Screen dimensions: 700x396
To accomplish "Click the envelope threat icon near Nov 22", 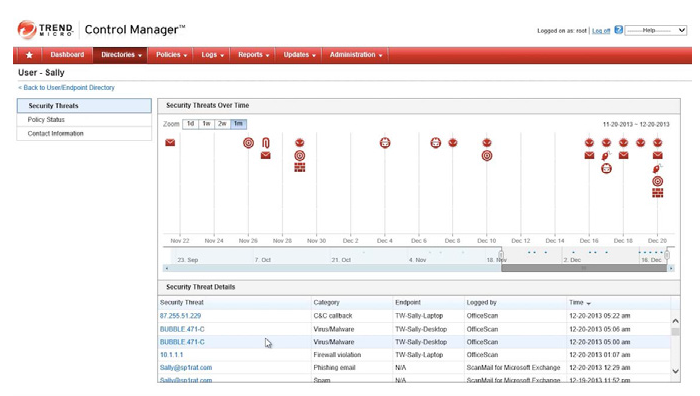I will (170, 143).
